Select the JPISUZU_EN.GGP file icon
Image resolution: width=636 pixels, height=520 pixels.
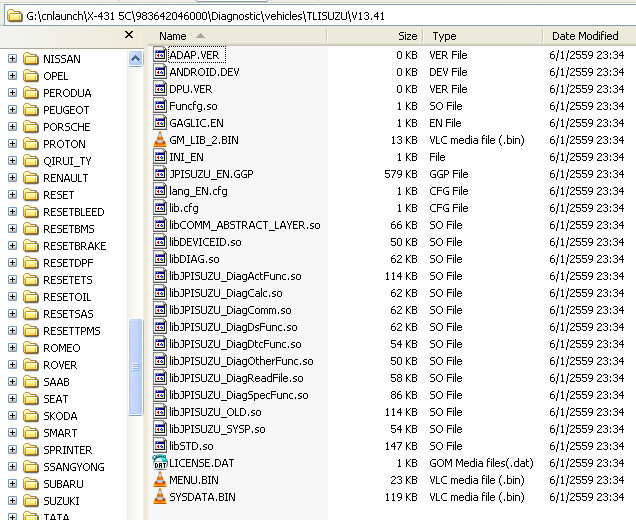160,174
